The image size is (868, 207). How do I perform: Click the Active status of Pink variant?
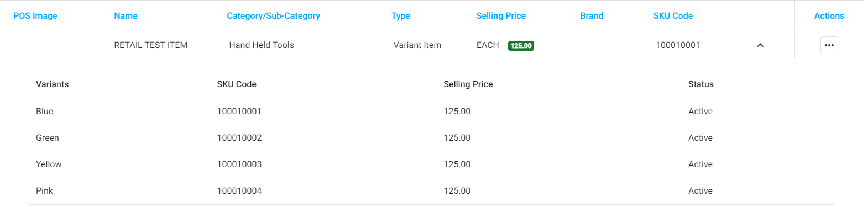click(700, 191)
